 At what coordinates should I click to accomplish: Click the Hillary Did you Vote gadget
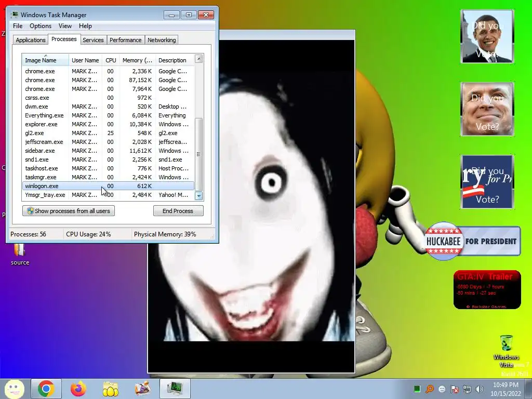[x=487, y=182]
